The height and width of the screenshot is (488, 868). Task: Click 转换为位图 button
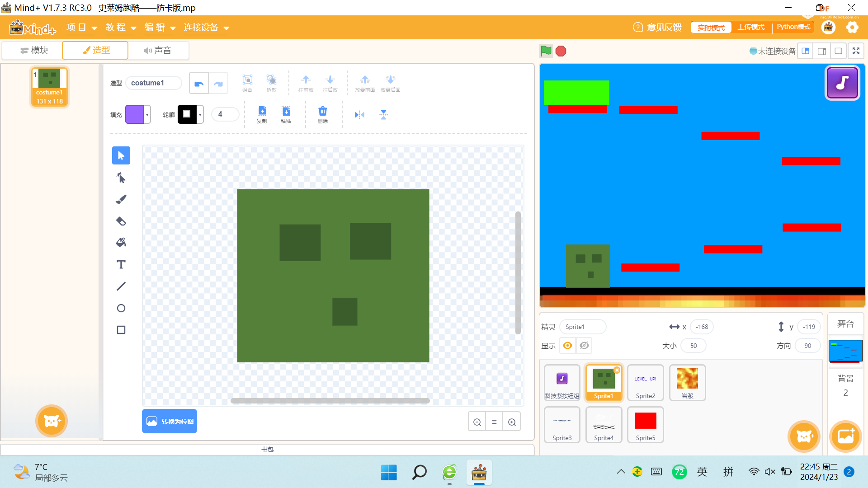coord(170,422)
